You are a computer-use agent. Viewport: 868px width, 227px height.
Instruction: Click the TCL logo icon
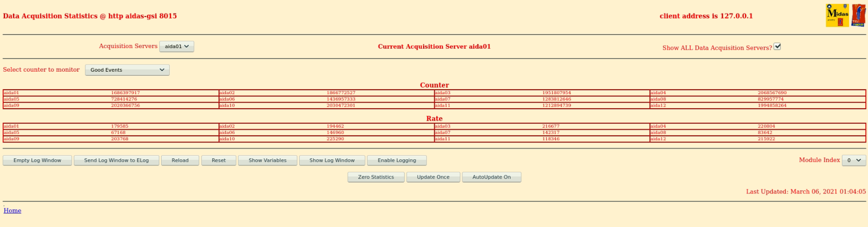point(858,16)
